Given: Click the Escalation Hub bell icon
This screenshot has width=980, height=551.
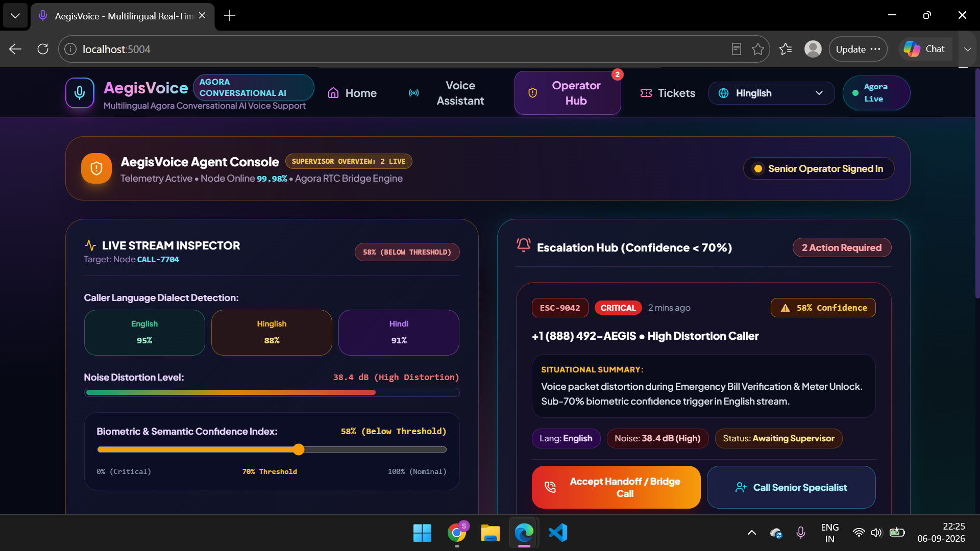Looking at the screenshot, I should coord(524,245).
